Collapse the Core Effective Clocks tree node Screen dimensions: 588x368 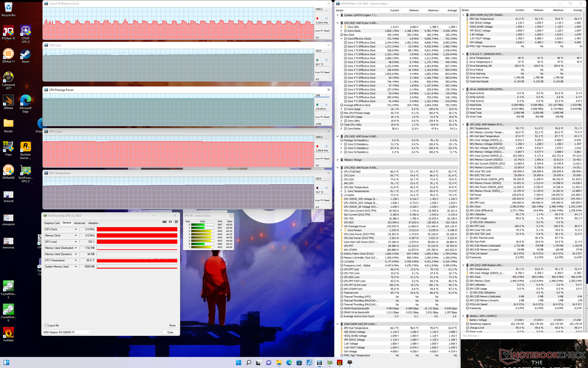coord(341,39)
